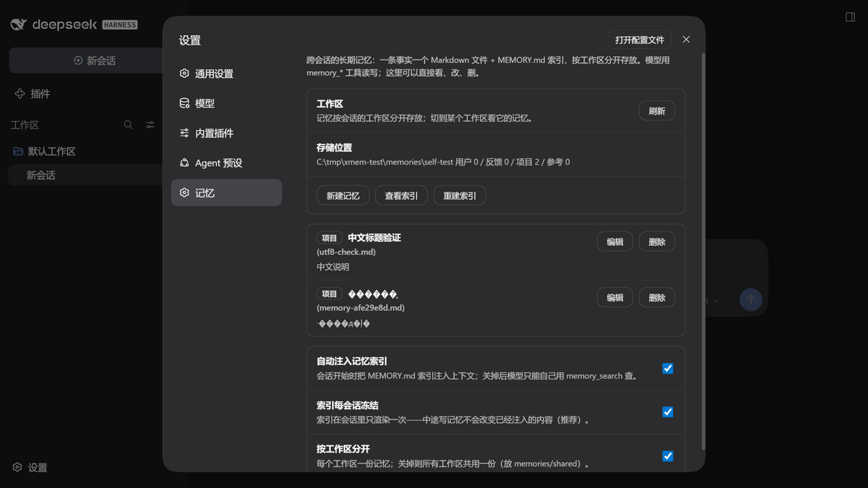Click the 插件 puzzle-piece icon
This screenshot has width=868, height=488.
coord(20,94)
